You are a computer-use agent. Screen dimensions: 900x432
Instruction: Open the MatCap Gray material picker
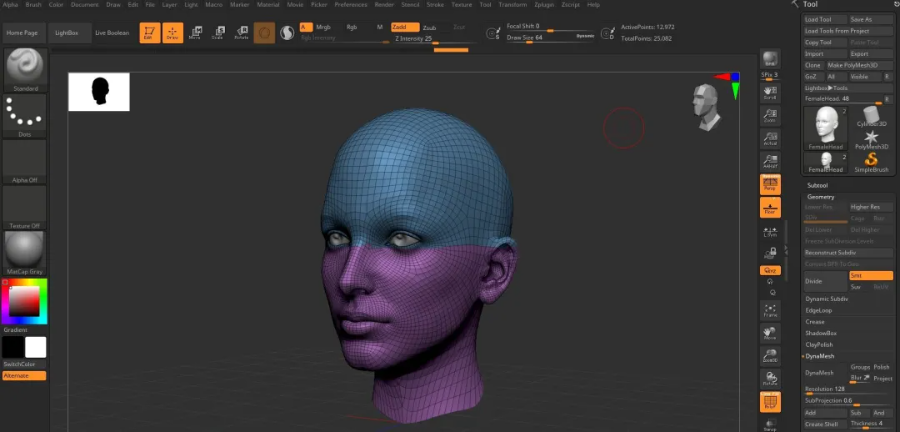click(x=25, y=253)
